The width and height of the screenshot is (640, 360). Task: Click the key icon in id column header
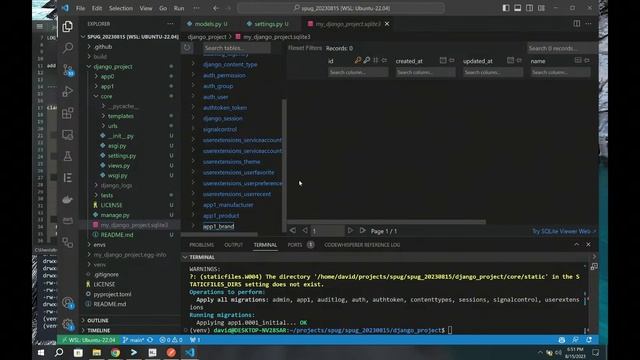pos(358,60)
